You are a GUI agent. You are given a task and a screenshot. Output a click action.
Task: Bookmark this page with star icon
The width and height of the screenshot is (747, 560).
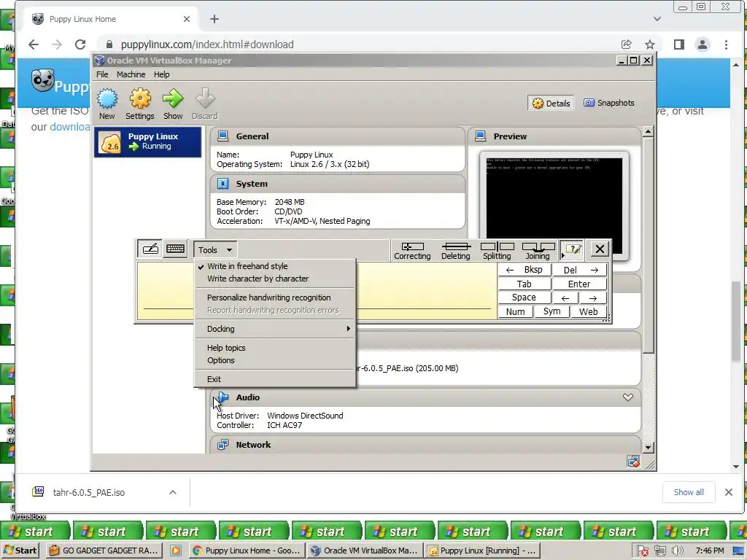click(x=650, y=44)
